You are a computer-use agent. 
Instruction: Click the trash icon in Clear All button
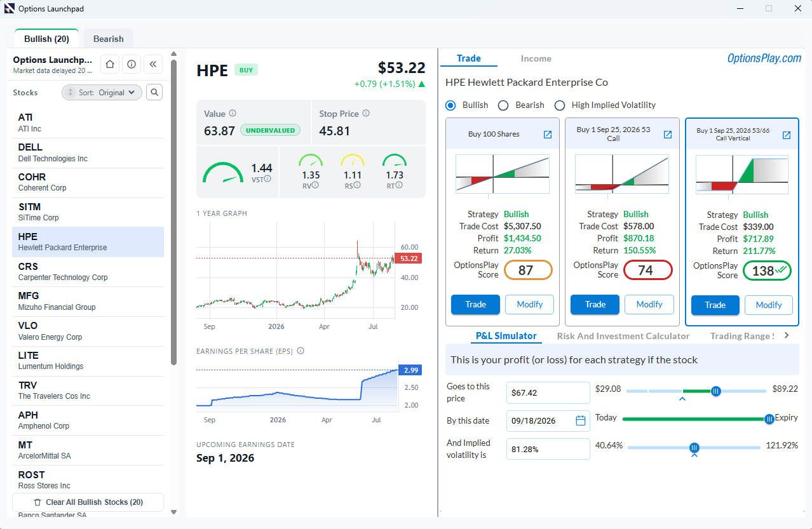tap(37, 502)
